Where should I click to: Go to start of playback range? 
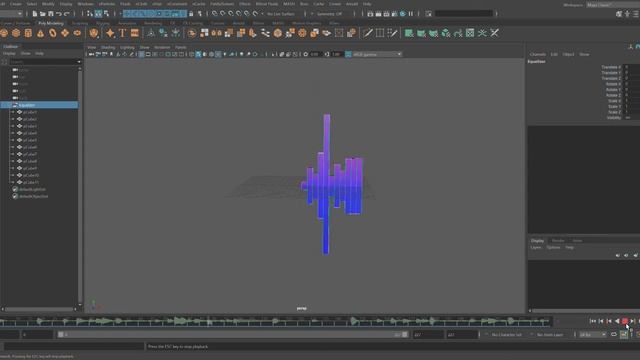pos(593,321)
